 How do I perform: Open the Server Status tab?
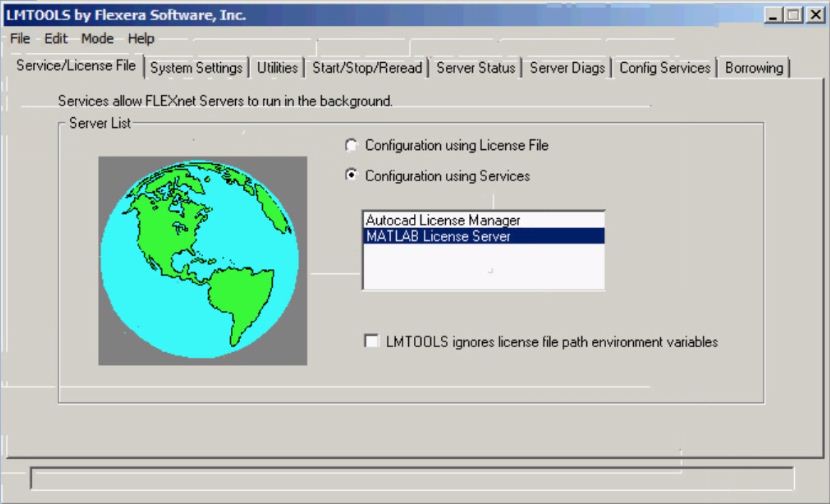pos(476,68)
